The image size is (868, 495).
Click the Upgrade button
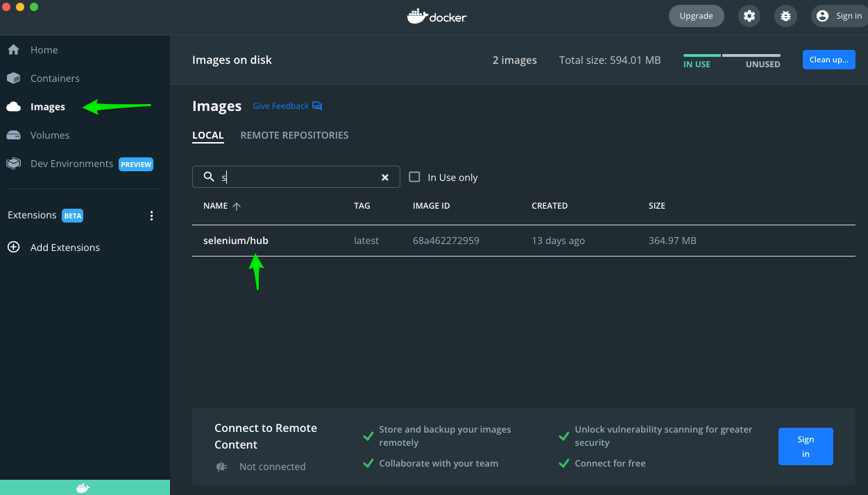point(696,16)
